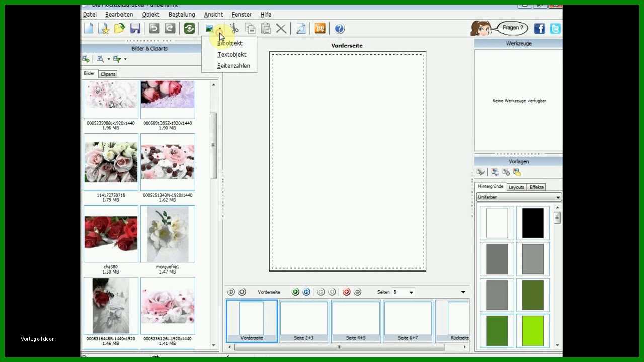Screen dimensions: 644x362
Task: Undo the last action
Action: click(154, 29)
